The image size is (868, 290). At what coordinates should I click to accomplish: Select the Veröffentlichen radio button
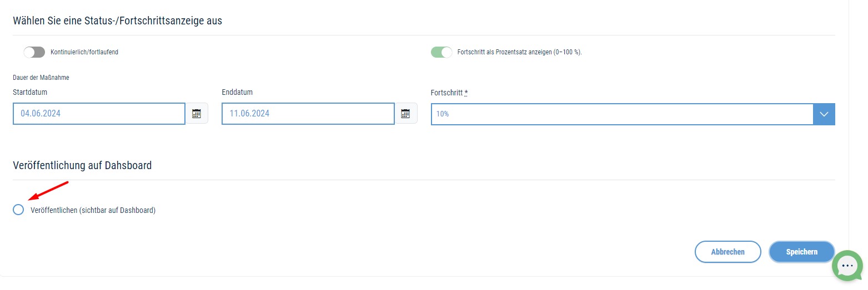pyautogui.click(x=18, y=210)
